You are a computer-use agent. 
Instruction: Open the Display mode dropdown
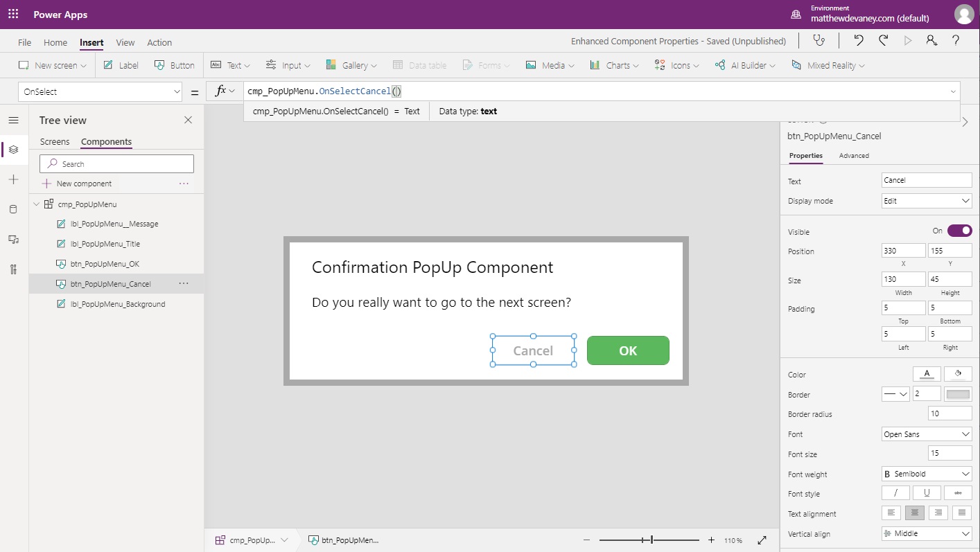[x=926, y=200]
